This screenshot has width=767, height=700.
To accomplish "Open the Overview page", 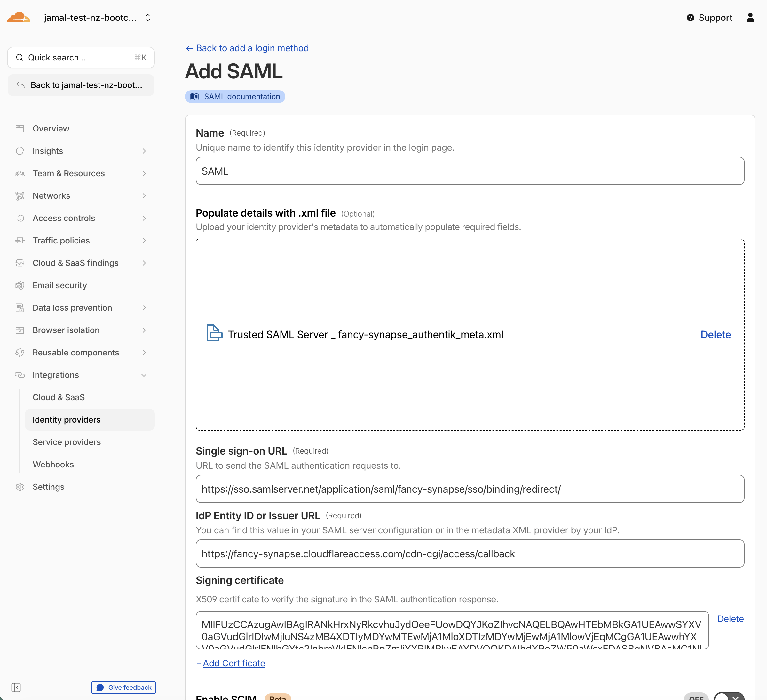I will (51, 129).
